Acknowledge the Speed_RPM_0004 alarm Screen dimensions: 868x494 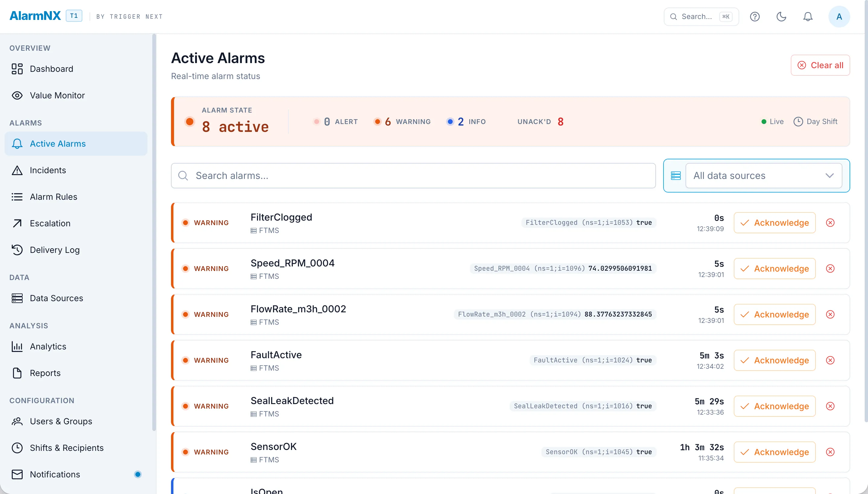(775, 268)
